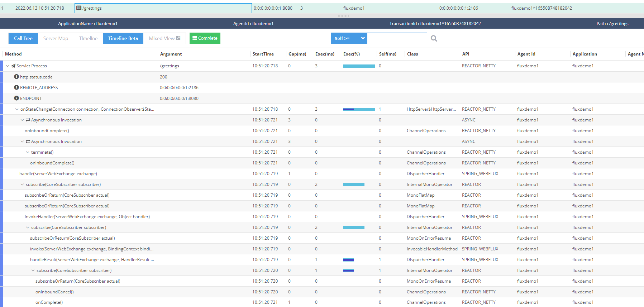Screen dimensions: 644x307
Task: Click the Self(ms) column header
Action: pos(388,54)
